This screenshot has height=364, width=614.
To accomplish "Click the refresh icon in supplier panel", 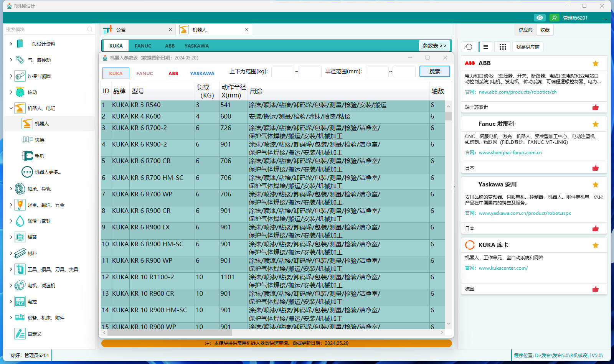I will tap(469, 47).
